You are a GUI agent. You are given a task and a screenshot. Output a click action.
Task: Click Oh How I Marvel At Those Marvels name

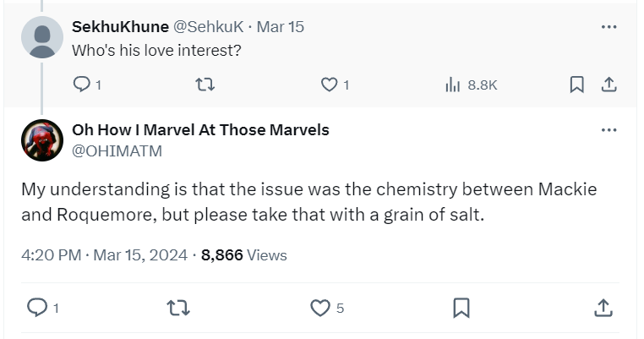point(200,130)
